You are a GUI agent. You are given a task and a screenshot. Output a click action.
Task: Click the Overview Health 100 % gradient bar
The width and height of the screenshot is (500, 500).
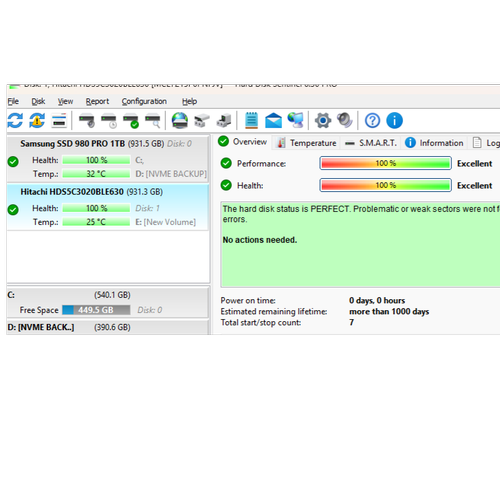pyautogui.click(x=386, y=185)
